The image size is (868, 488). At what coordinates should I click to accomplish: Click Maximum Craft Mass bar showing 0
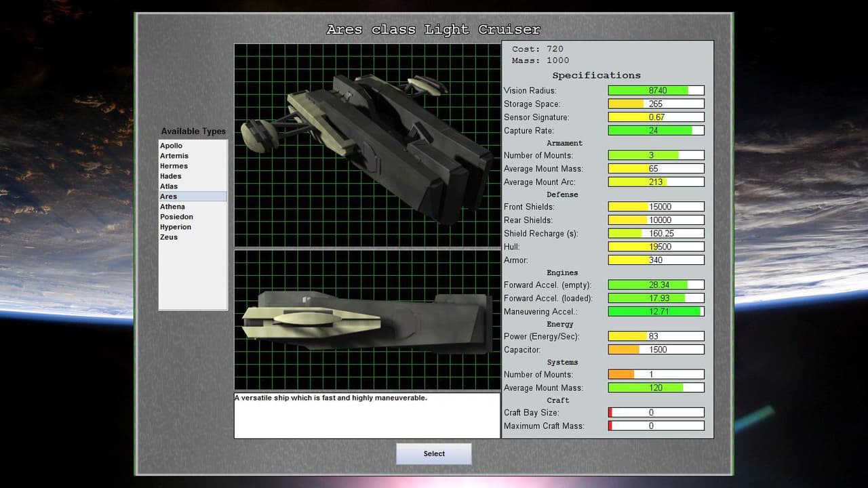(656, 426)
